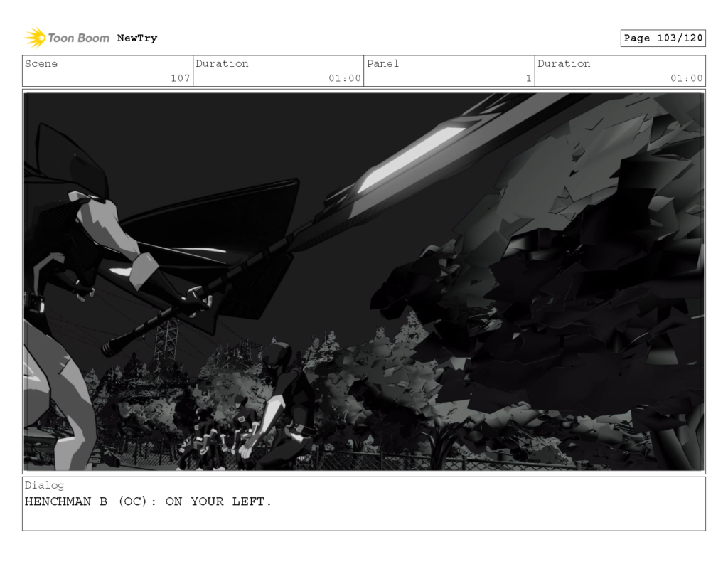Select the Dialog text box area
Viewport: 728px width, 564px height.
364,505
